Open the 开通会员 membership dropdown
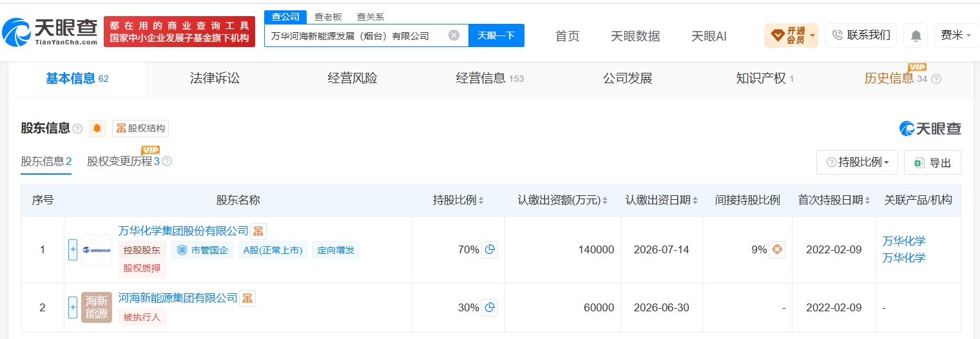 [x=791, y=35]
